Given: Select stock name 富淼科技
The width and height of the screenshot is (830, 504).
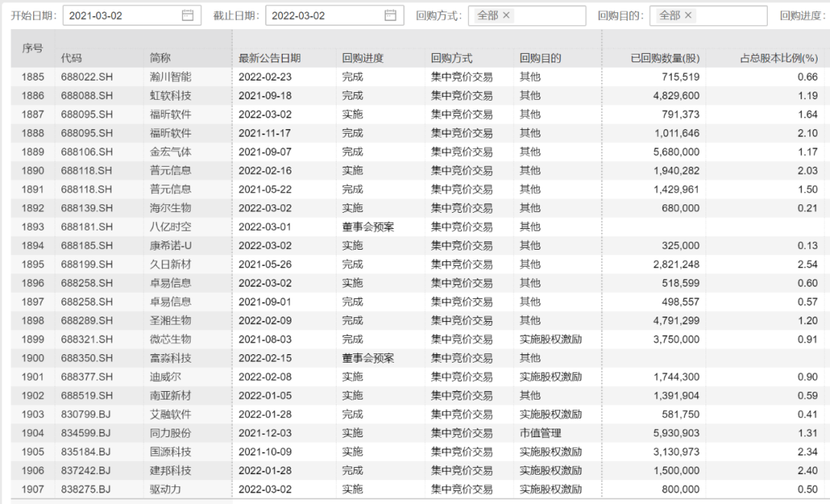Looking at the screenshot, I should tap(171, 359).
